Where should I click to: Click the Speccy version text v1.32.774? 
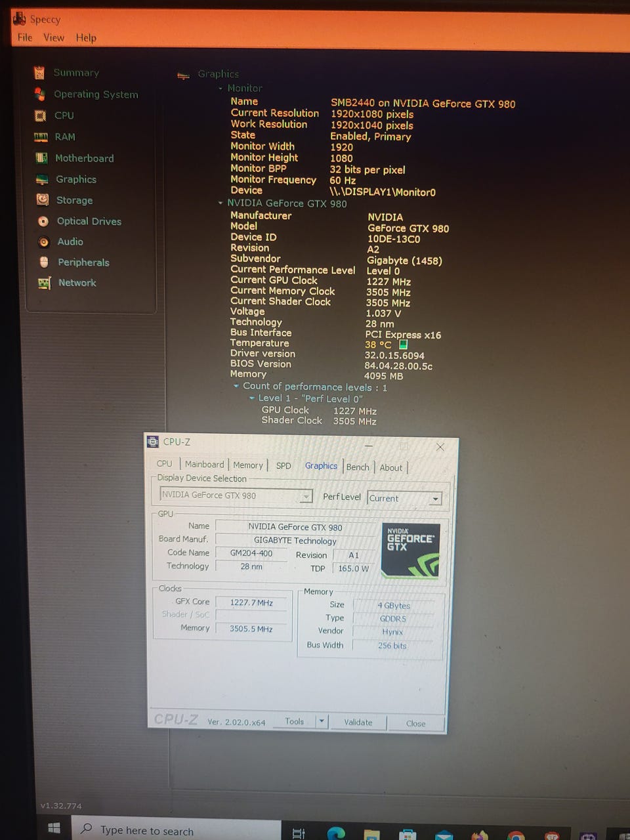point(61,806)
